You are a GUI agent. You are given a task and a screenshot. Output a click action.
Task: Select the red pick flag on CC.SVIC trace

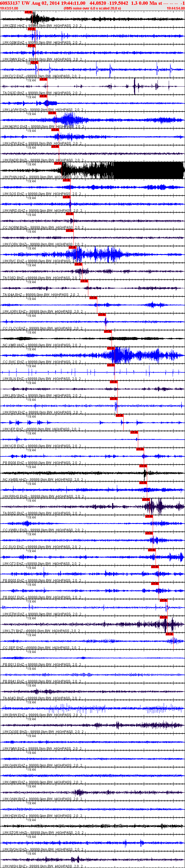coord(110,348)
